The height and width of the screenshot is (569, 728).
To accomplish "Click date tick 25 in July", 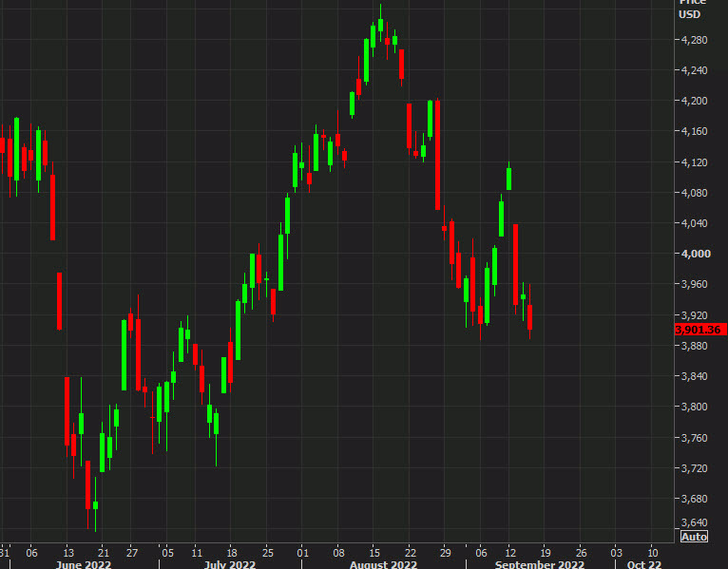I will (x=268, y=553).
